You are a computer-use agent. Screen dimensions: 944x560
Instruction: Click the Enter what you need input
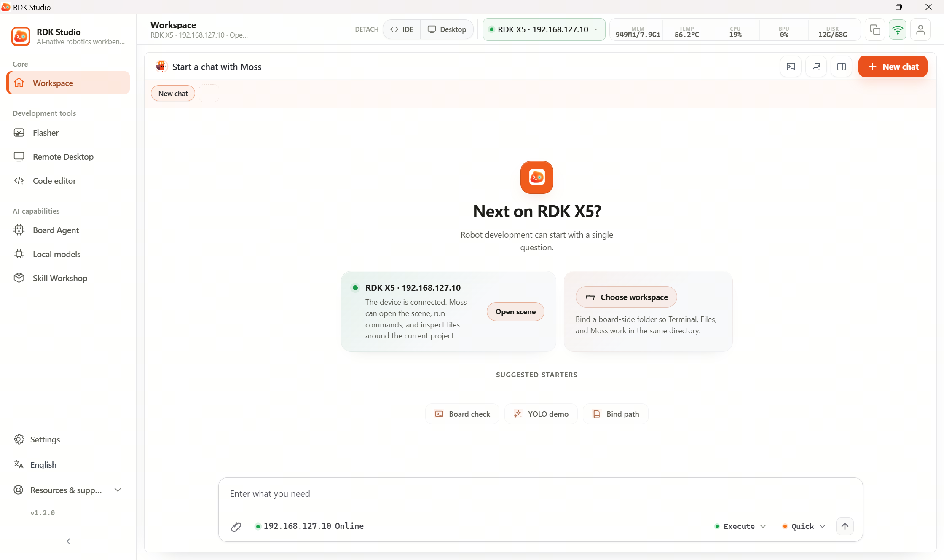click(x=540, y=494)
